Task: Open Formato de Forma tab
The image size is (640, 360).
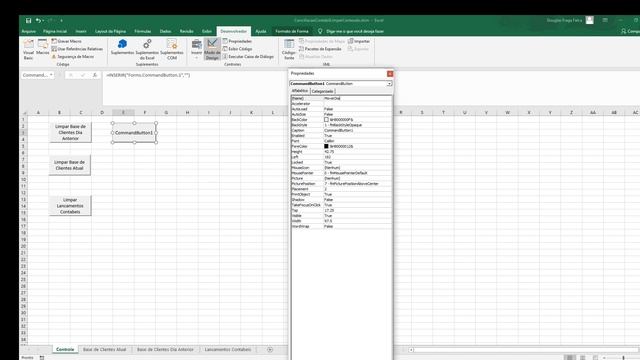Action: tap(292, 31)
